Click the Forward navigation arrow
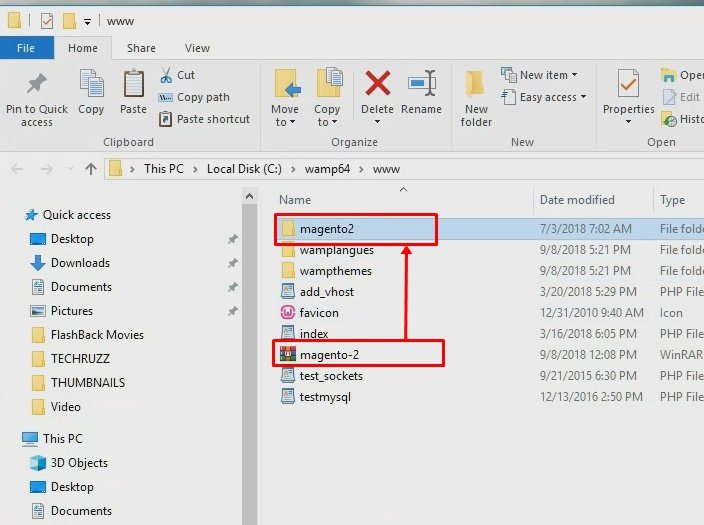 click(x=46, y=169)
